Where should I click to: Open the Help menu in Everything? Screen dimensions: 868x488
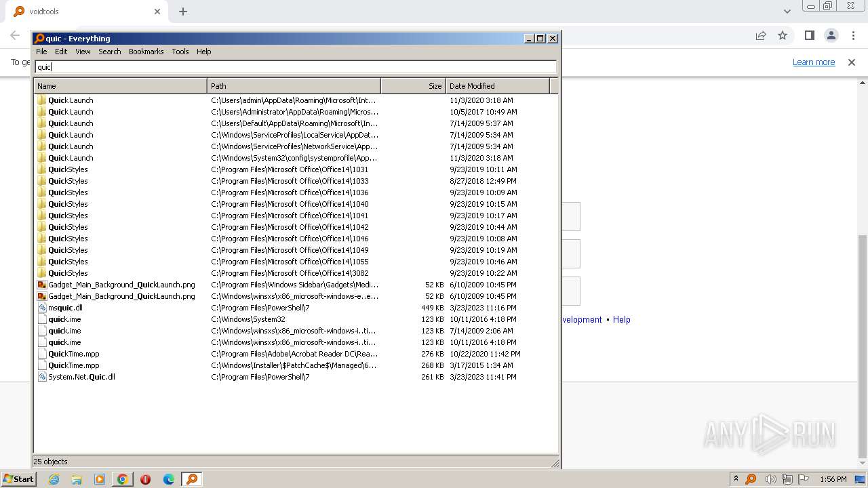tap(203, 52)
